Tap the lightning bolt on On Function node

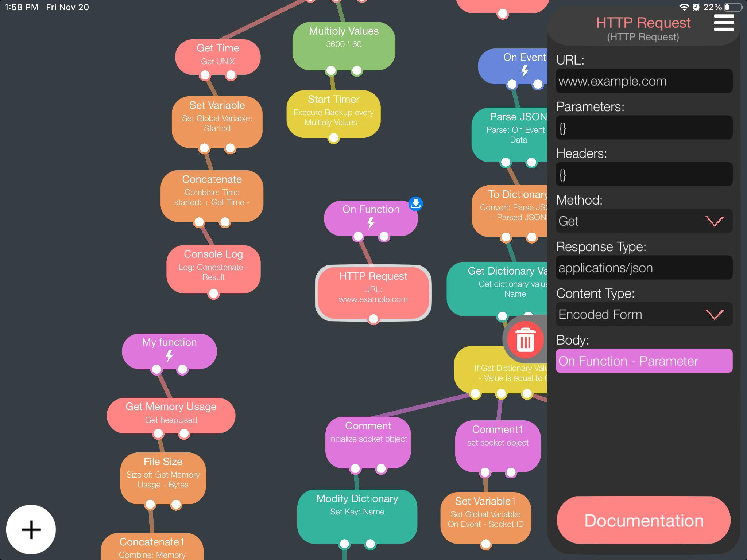tap(371, 222)
